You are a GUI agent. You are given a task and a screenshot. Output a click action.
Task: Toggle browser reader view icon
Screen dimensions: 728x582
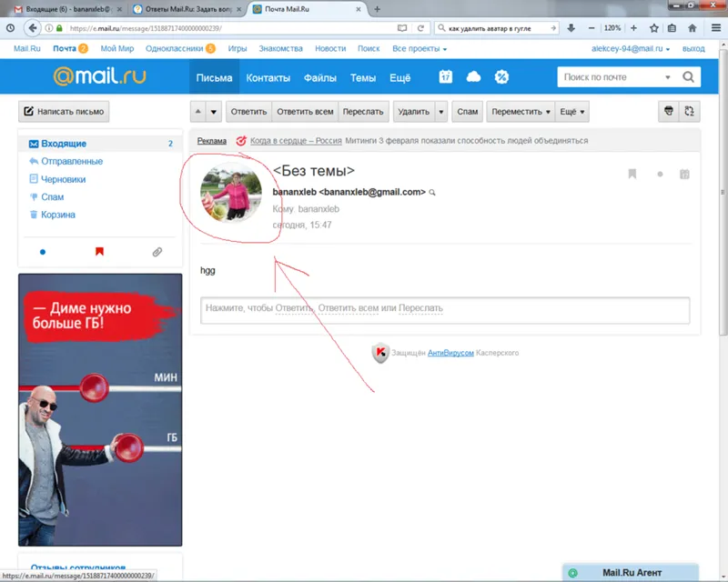point(402,28)
